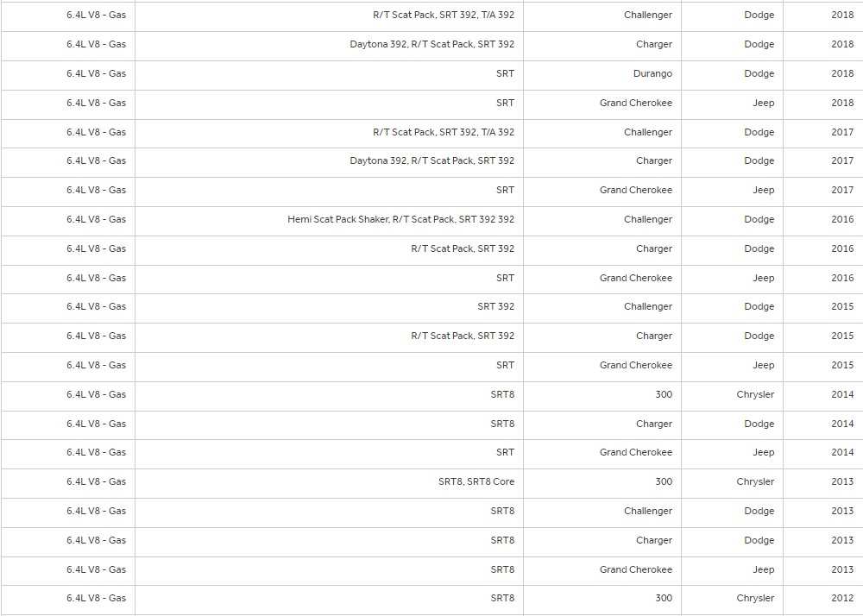Click the SRT8, SRT8 Core trim cell
The image size is (863, 616).
(476, 481)
